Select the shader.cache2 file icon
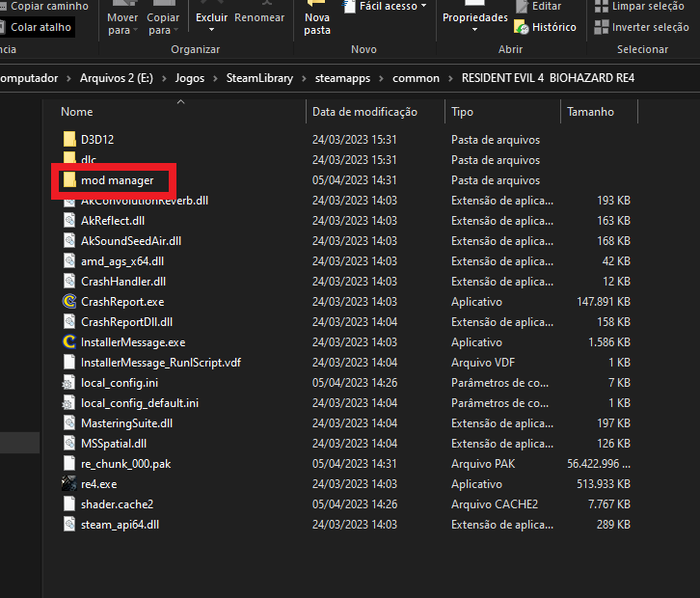Image resolution: width=700 pixels, height=598 pixels. click(x=69, y=504)
